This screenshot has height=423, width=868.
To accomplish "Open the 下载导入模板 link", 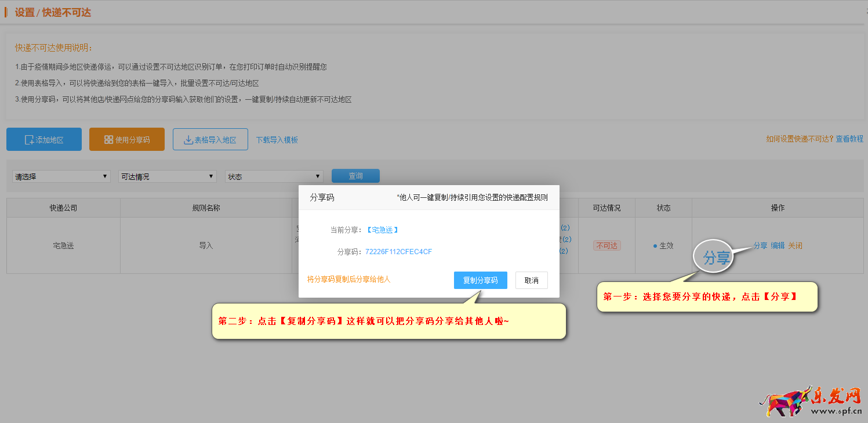I will 277,140.
